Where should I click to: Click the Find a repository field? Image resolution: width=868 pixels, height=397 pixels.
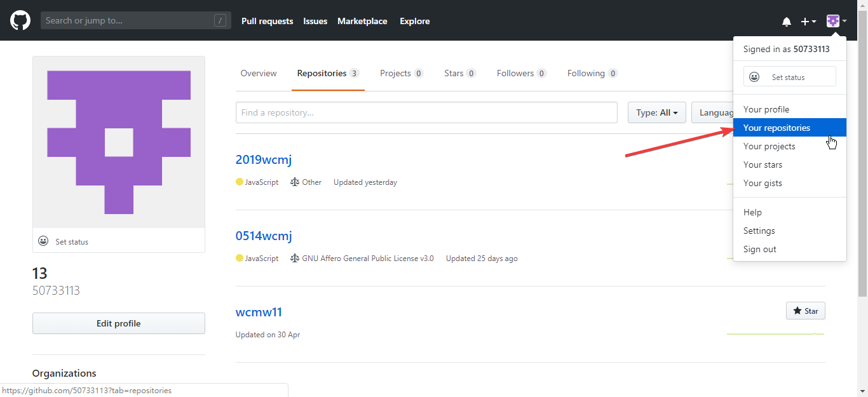click(x=426, y=112)
